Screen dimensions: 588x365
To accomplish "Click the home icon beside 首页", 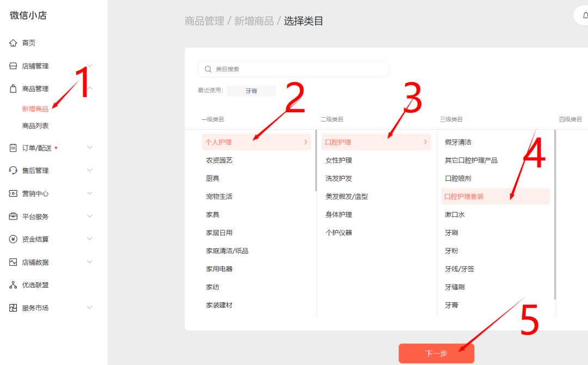I will (13, 42).
